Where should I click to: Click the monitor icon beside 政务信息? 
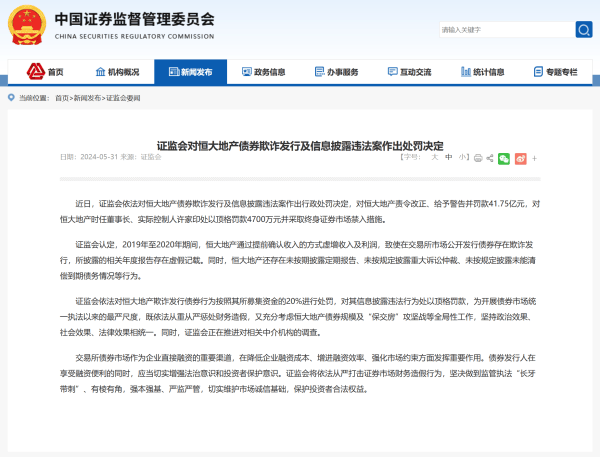tap(247, 72)
